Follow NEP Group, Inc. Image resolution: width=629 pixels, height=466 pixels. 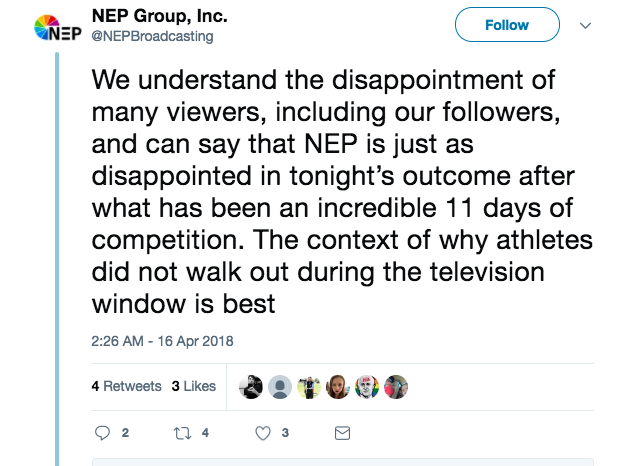pyautogui.click(x=507, y=25)
